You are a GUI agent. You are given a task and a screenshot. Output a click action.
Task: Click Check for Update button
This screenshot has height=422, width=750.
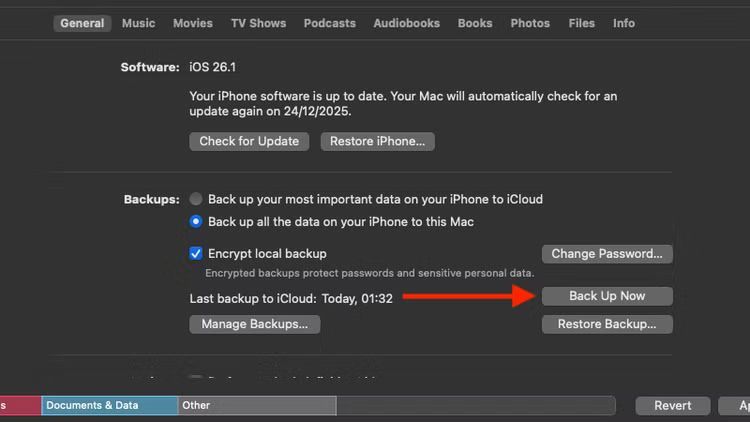tap(249, 141)
